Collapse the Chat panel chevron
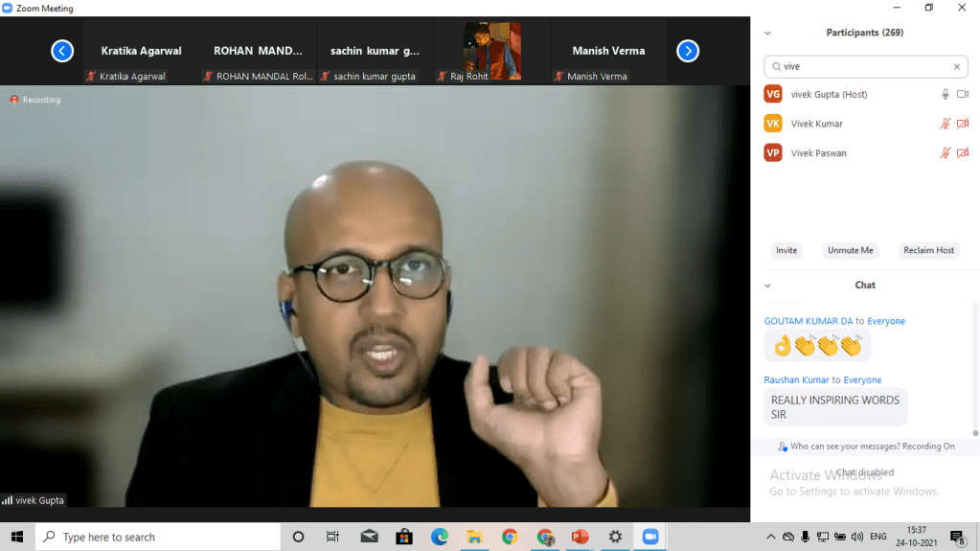The image size is (980, 551). (767, 286)
